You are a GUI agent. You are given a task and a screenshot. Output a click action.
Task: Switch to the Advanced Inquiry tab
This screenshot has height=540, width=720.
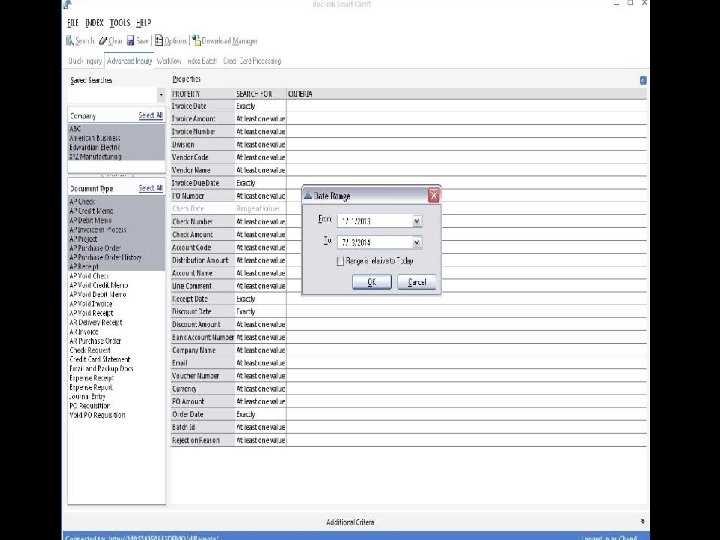[129, 61]
